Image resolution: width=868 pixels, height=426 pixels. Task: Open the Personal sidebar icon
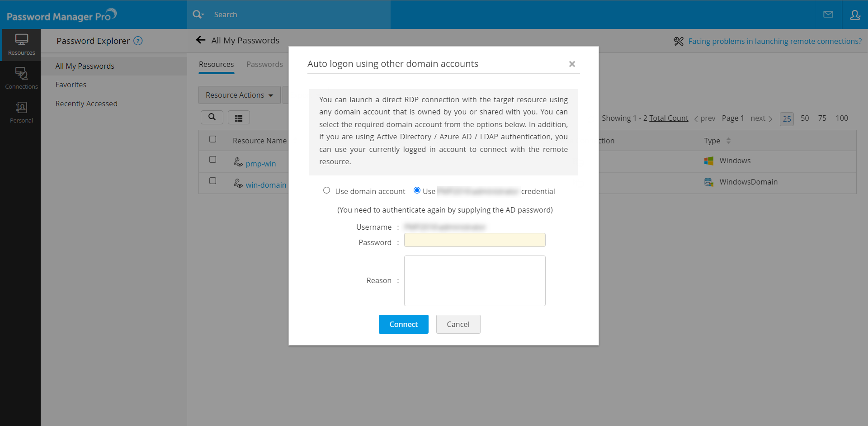[21, 112]
